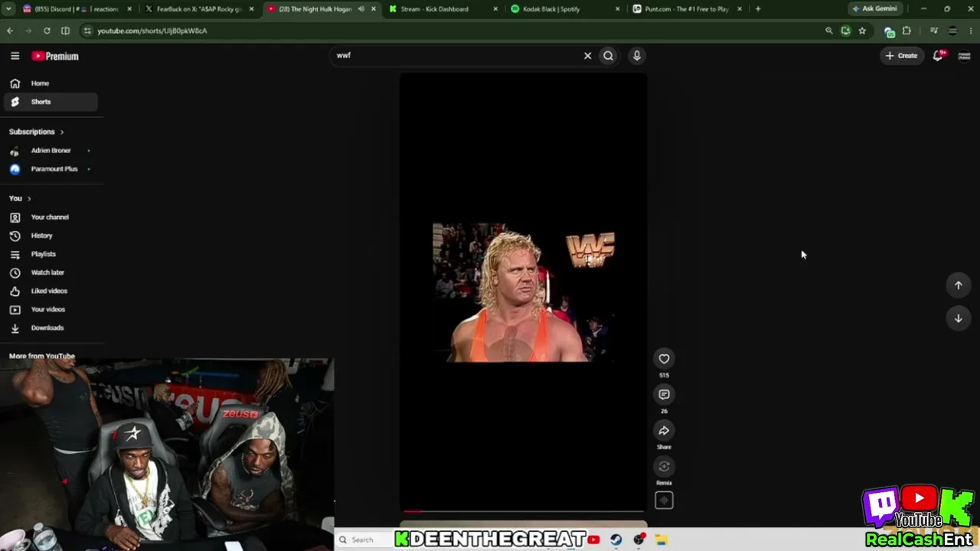
Task: Open OBS Studio from the taskbar
Action: point(639,540)
